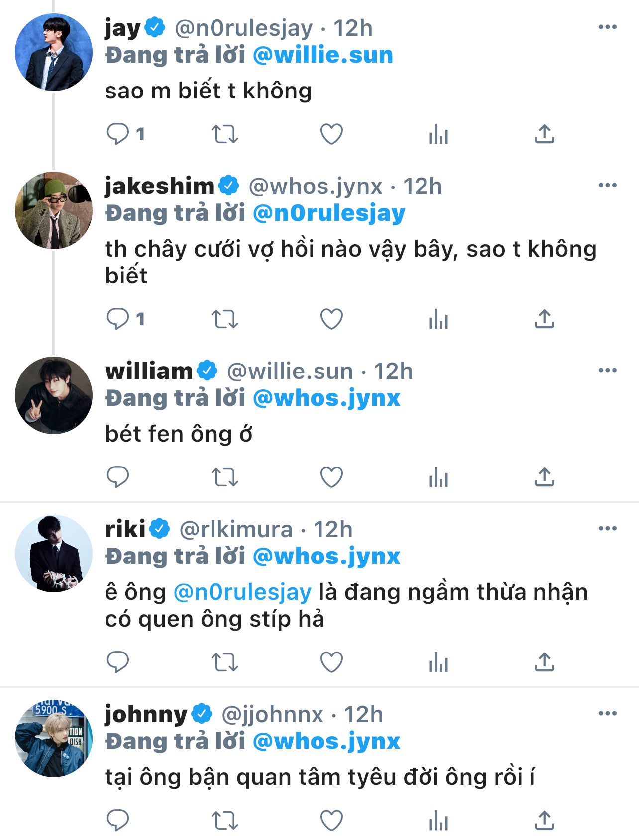The width and height of the screenshot is (639, 840).
Task: Open more options on riki's tweet
Action: [x=607, y=528]
